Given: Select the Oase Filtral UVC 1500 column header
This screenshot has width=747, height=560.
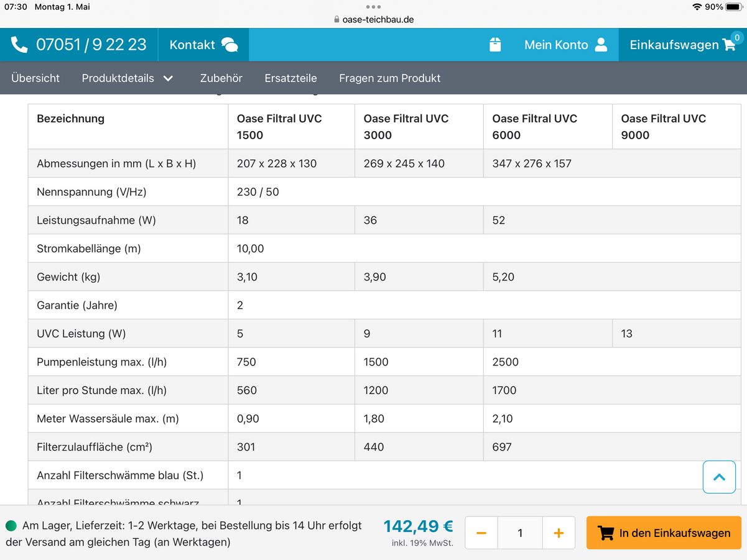Looking at the screenshot, I should pos(292,127).
